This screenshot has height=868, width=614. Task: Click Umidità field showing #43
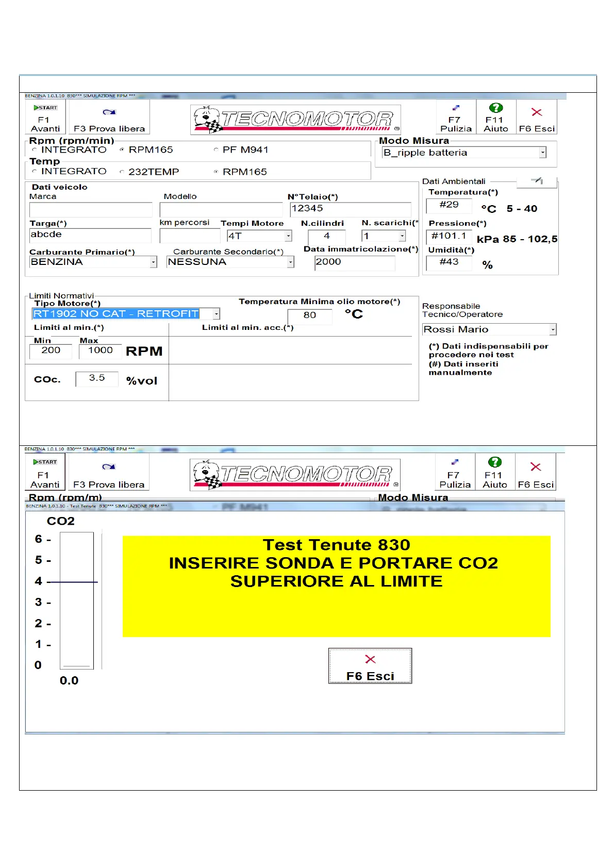pyautogui.click(x=449, y=262)
